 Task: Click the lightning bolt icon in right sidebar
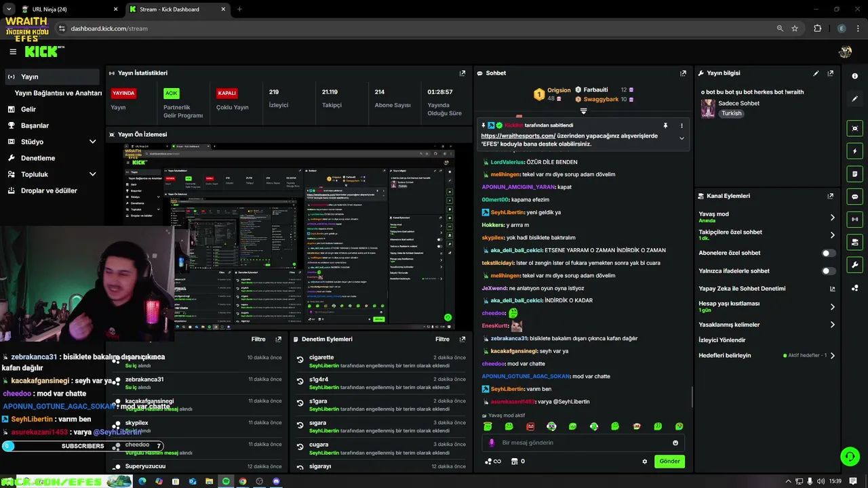pyautogui.click(x=854, y=151)
